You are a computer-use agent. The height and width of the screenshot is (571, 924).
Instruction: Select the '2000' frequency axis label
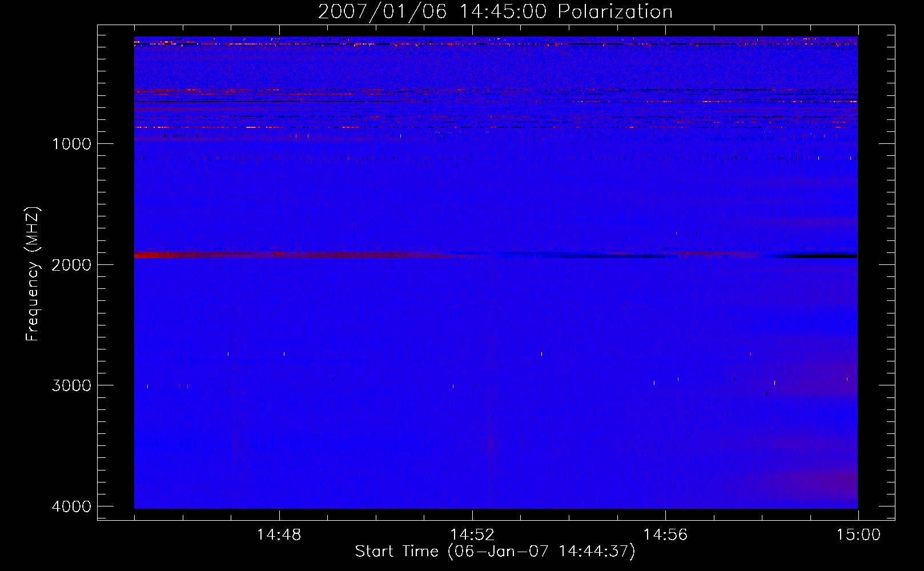click(71, 265)
